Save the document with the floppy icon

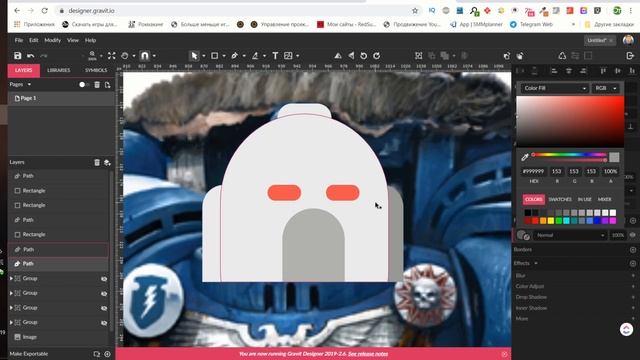pos(17,56)
